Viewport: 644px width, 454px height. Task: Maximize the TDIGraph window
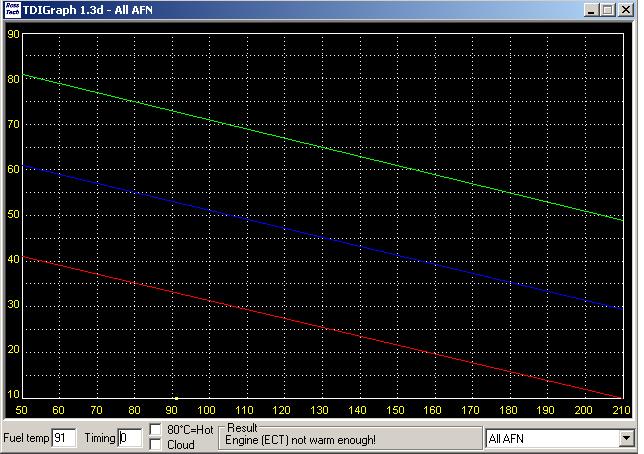pyautogui.click(x=606, y=10)
